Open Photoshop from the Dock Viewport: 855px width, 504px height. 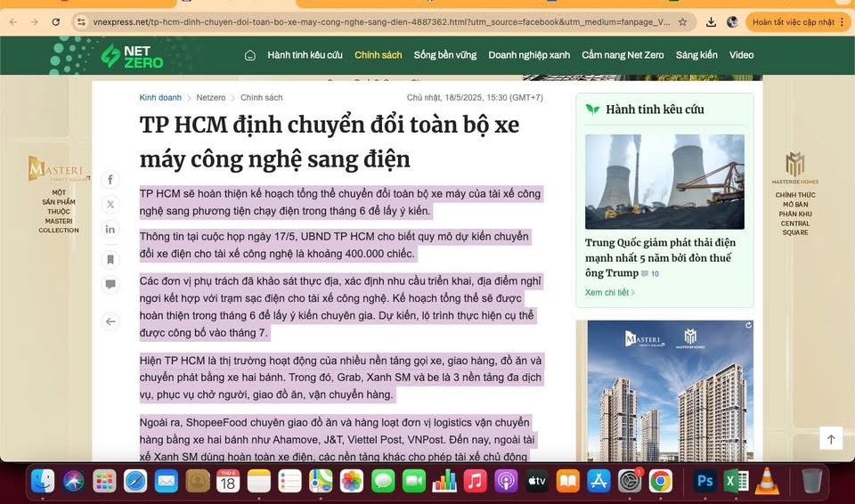pos(705,482)
